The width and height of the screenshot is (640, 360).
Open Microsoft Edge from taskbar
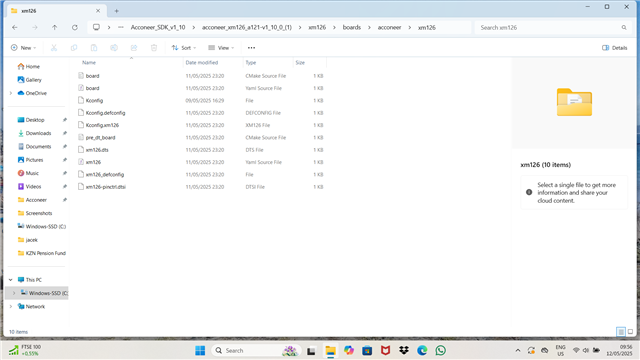[x=422, y=351]
